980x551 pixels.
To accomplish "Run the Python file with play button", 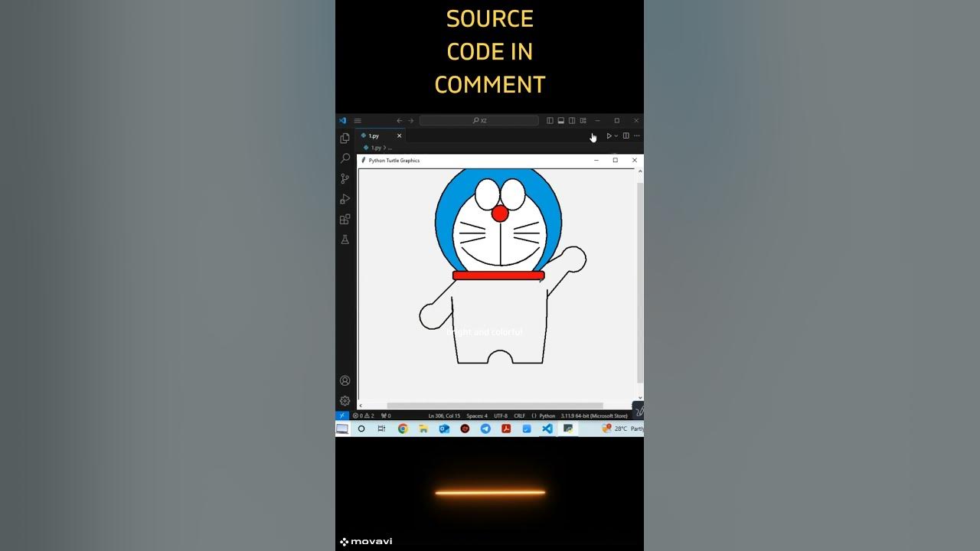I will 609,136.
